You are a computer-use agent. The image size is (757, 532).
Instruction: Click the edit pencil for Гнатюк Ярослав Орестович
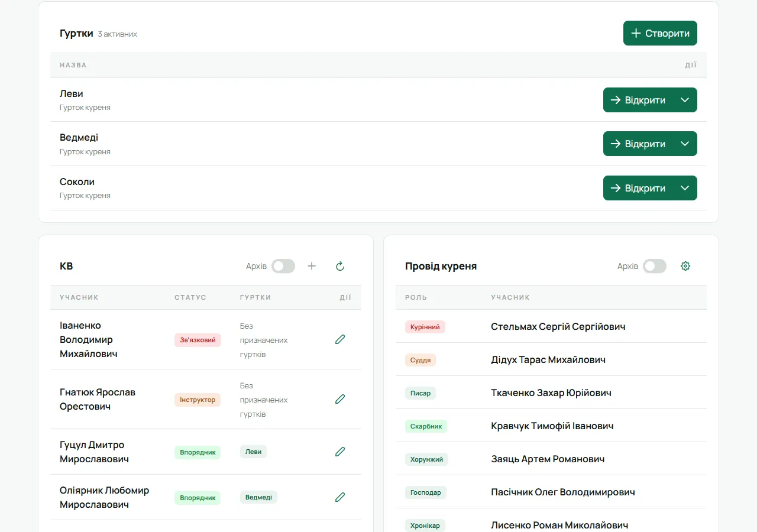(x=340, y=399)
